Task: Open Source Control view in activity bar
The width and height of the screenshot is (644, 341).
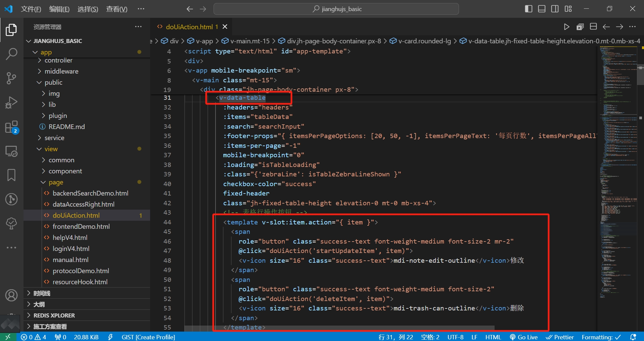Action: coord(11,78)
